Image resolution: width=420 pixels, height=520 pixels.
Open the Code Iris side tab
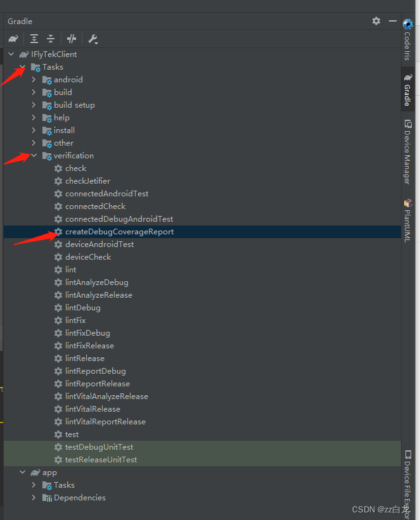pyautogui.click(x=408, y=39)
